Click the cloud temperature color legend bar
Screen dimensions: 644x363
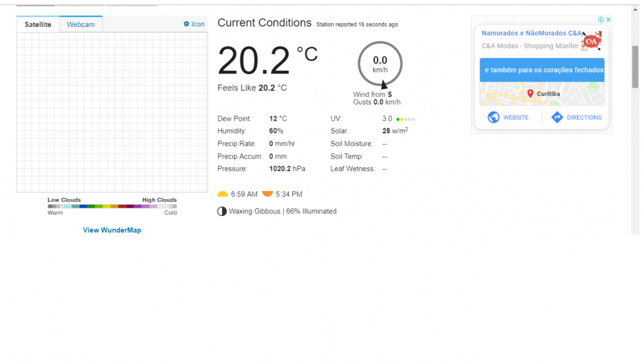pyautogui.click(x=112, y=206)
